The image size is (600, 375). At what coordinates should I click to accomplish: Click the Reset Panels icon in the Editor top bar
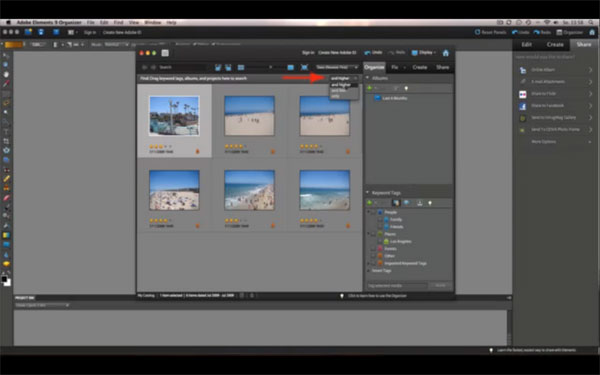[477, 32]
